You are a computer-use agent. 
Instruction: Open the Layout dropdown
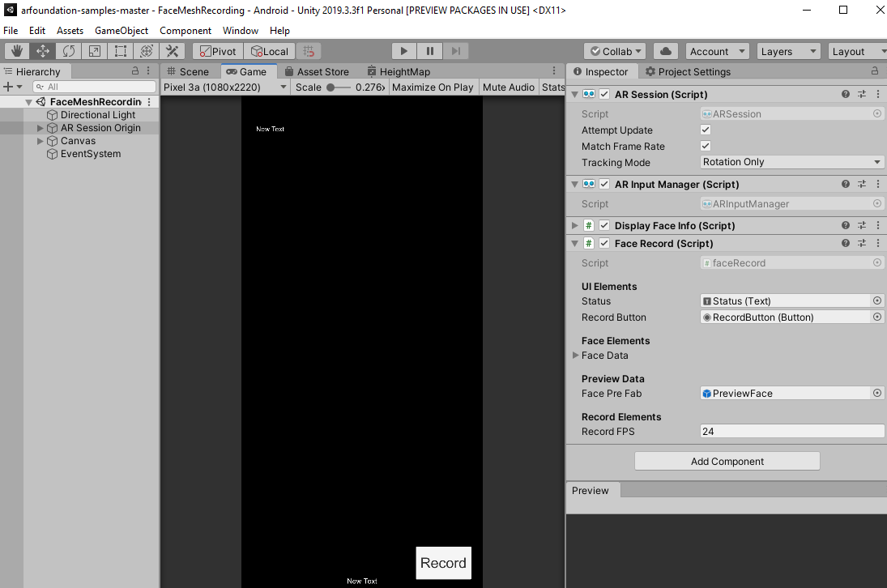point(858,52)
